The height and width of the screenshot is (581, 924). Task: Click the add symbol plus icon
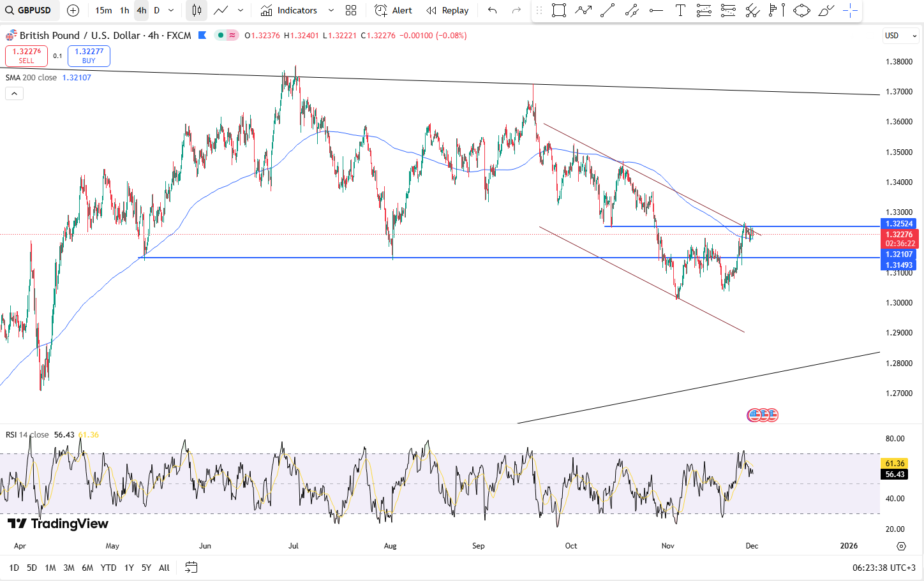(x=73, y=10)
